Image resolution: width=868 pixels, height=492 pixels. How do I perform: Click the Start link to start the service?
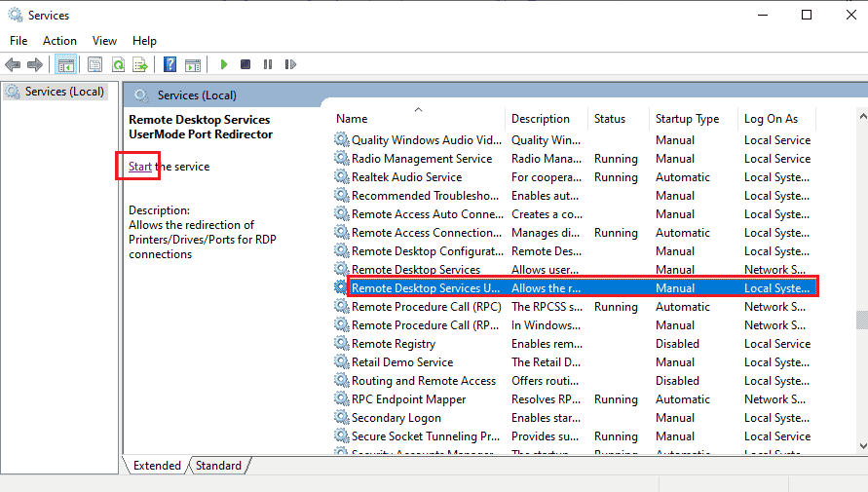click(140, 166)
